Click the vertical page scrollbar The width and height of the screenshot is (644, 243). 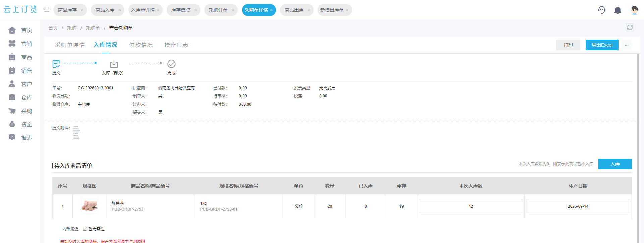click(x=638, y=148)
